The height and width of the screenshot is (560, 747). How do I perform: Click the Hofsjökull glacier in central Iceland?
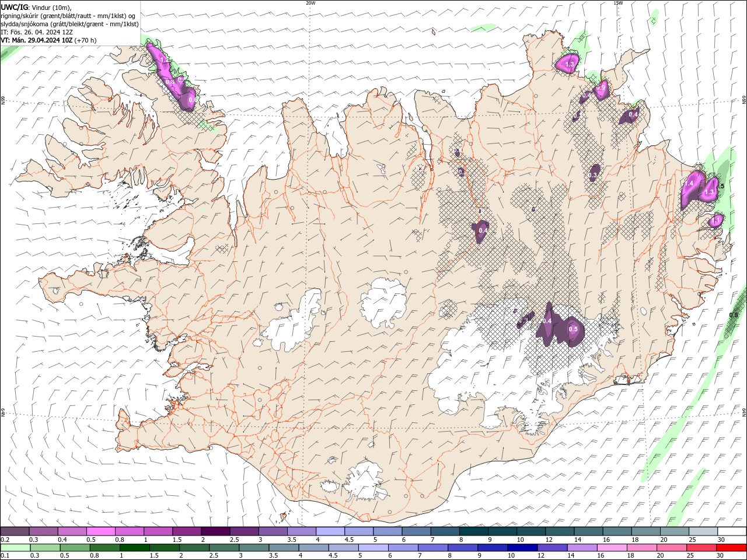pyautogui.click(x=384, y=303)
